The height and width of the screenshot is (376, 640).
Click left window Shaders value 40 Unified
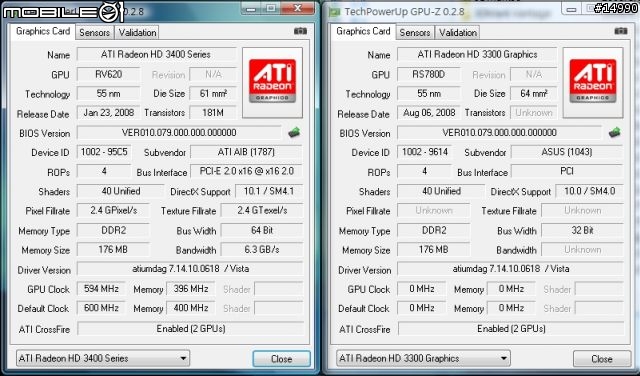(121, 191)
